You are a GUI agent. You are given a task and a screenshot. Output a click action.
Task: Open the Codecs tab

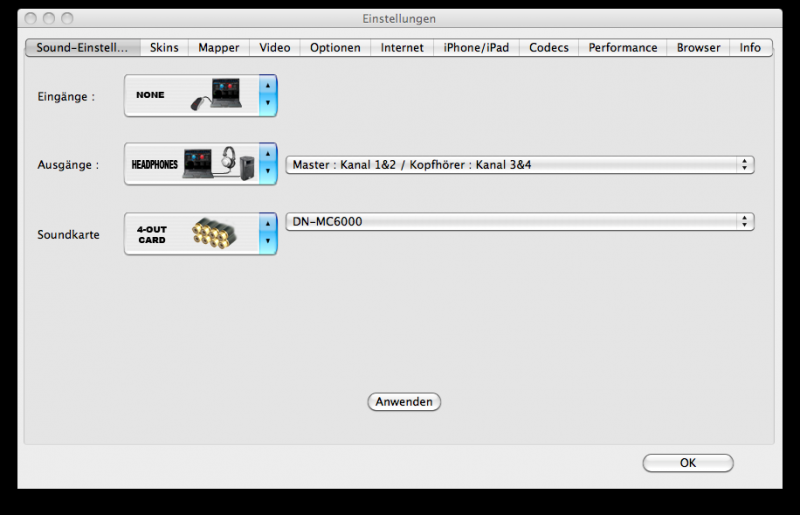548,47
